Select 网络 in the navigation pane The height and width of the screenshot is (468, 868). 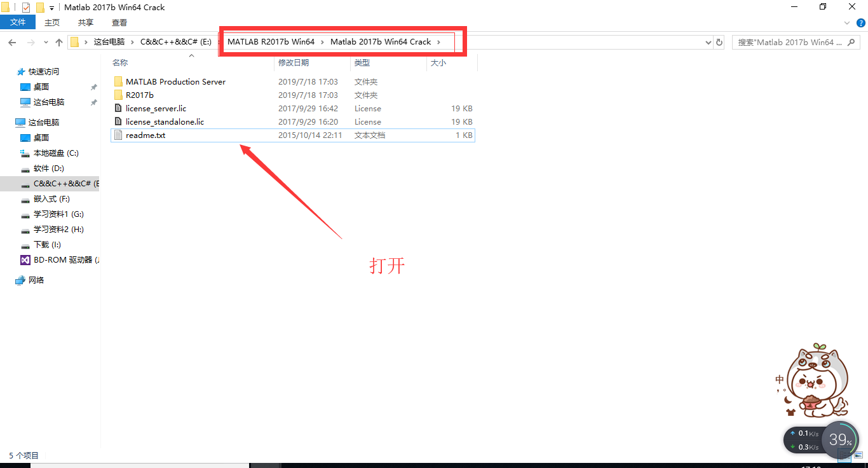click(x=30, y=280)
